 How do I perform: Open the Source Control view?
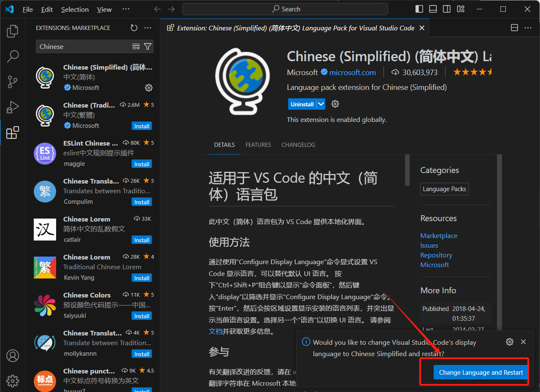pos(13,82)
